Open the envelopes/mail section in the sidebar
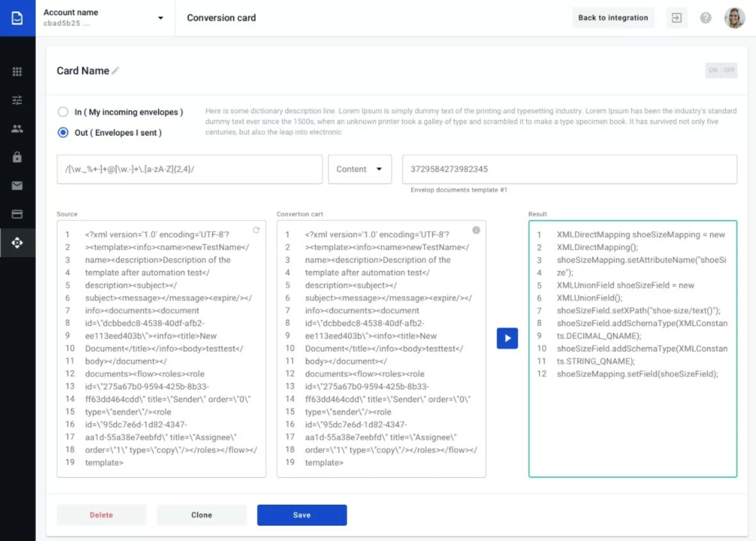Viewport: 756px width, 541px height. (x=17, y=185)
